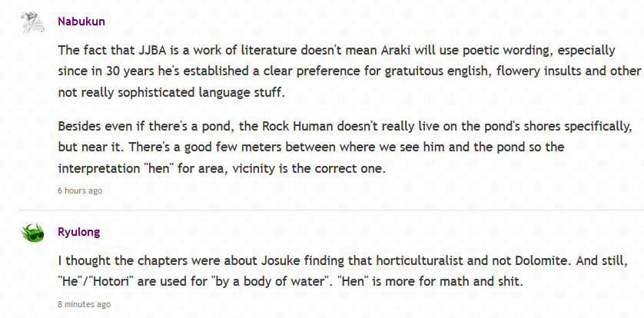Image resolution: width=644 pixels, height=318 pixels.
Task: Click the quoted word "Hotori"
Action: [x=95, y=283]
